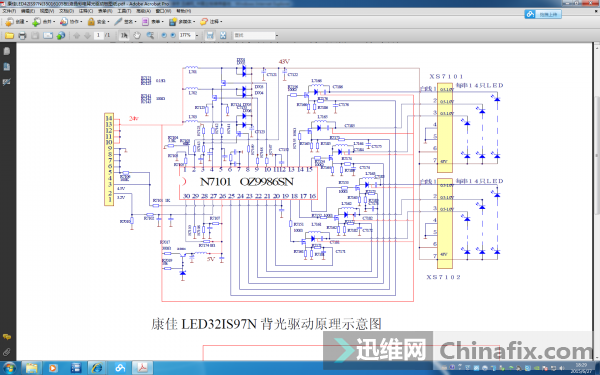
Task: Click the Zoom In round button
Action: (173, 35)
